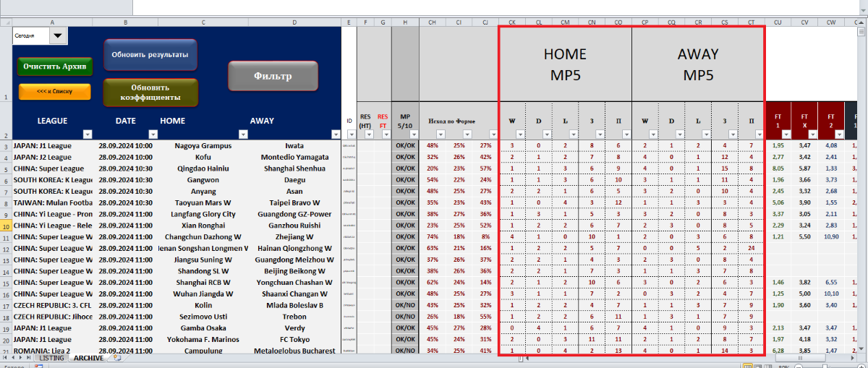The width and height of the screenshot is (868, 368).
Task: Select column header CK
Action: (x=511, y=22)
